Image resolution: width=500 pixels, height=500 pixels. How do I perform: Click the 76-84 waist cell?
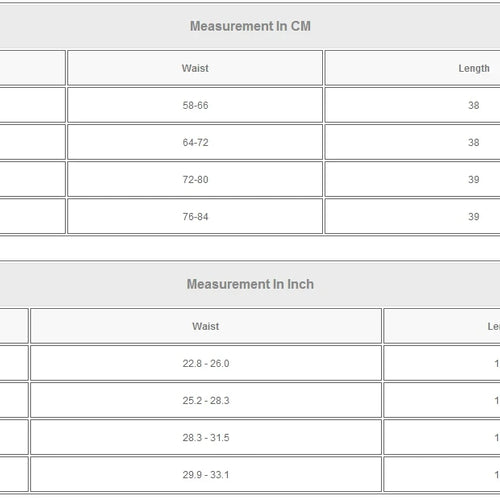tap(195, 216)
